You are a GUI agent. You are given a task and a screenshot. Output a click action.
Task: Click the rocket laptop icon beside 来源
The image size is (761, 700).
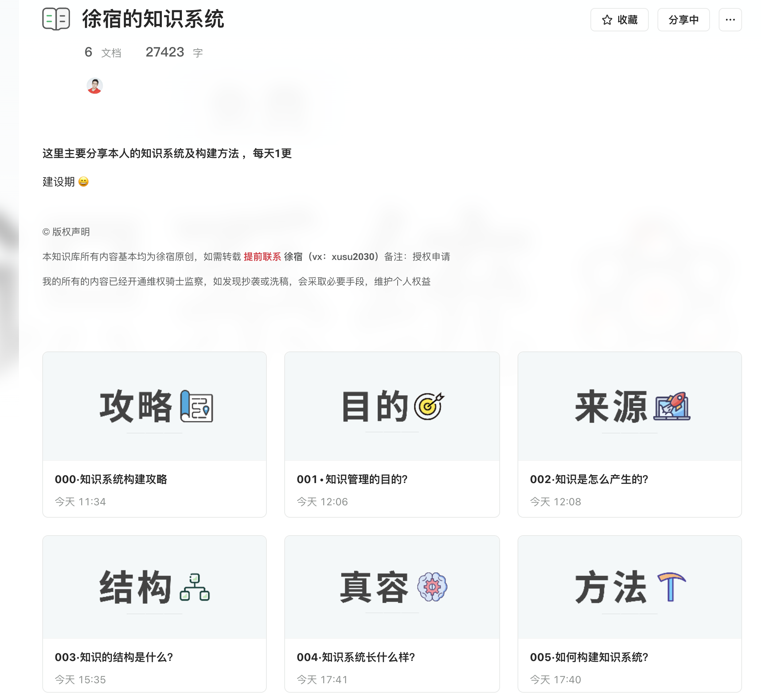[x=671, y=406]
